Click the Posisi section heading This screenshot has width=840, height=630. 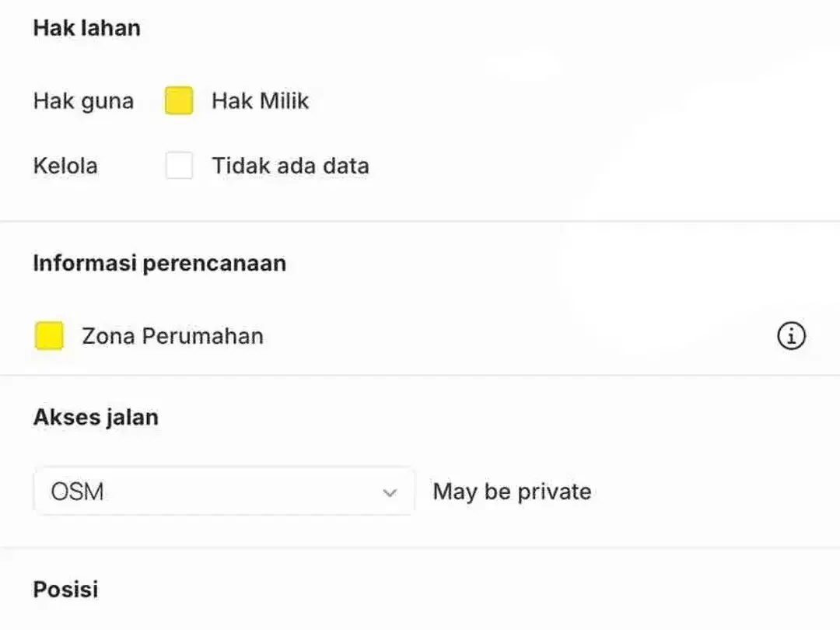[x=65, y=590]
